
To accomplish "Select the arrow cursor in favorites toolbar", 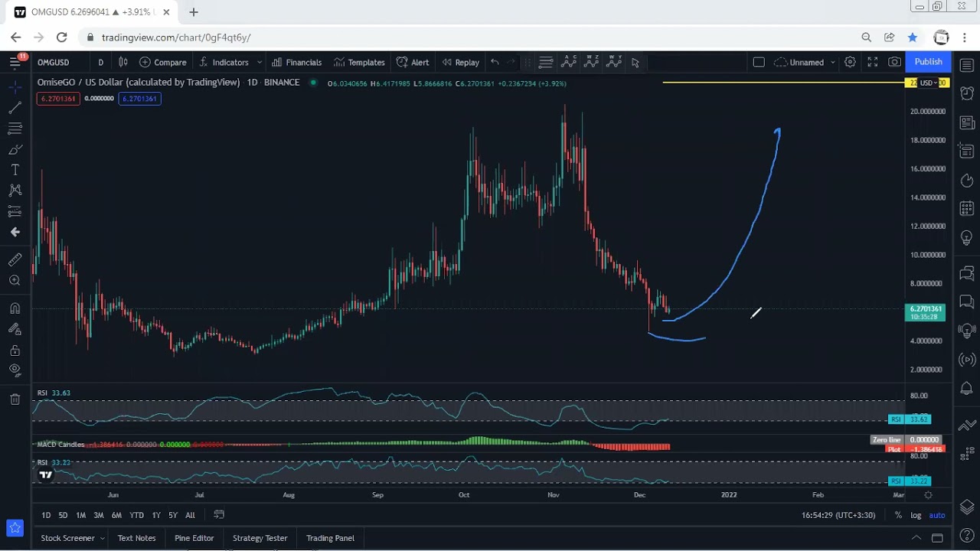I will point(635,62).
